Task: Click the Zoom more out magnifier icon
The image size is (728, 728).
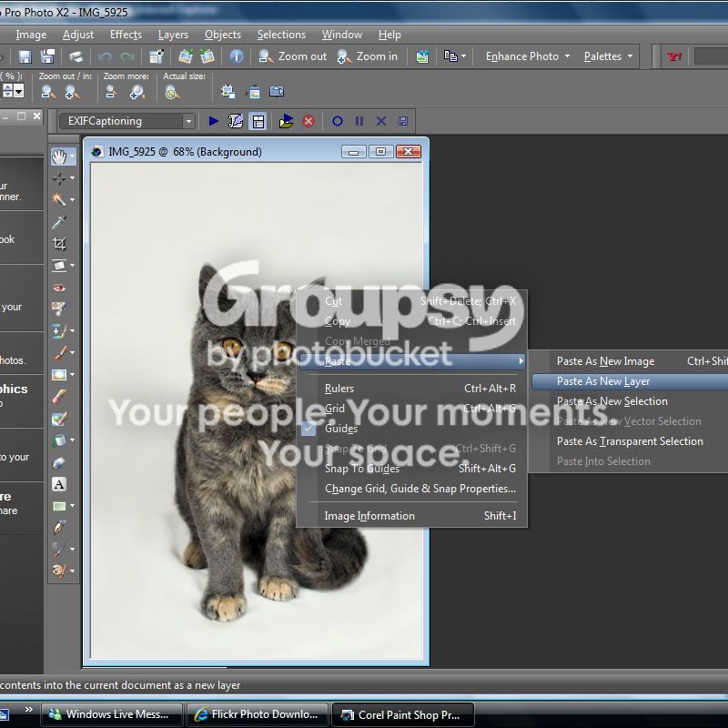Action: [x=110, y=92]
